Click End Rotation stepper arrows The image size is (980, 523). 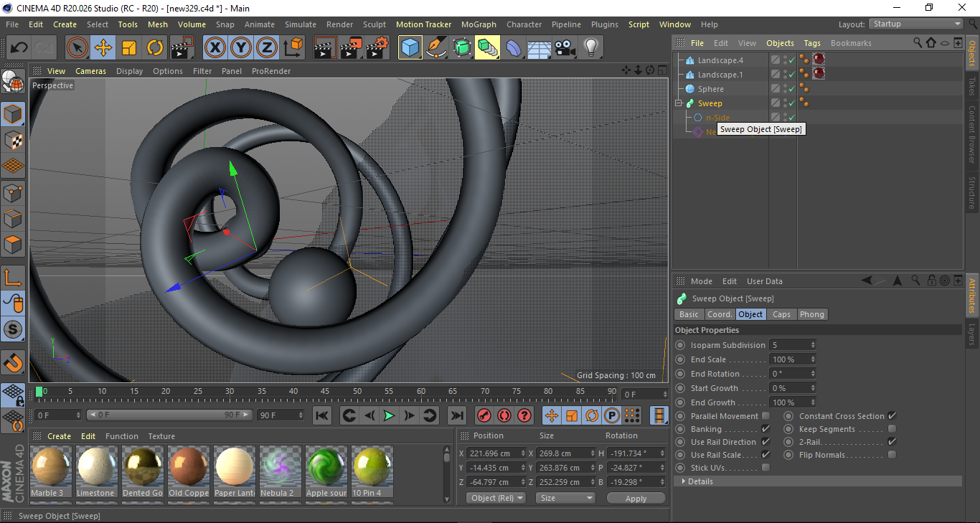coord(813,374)
